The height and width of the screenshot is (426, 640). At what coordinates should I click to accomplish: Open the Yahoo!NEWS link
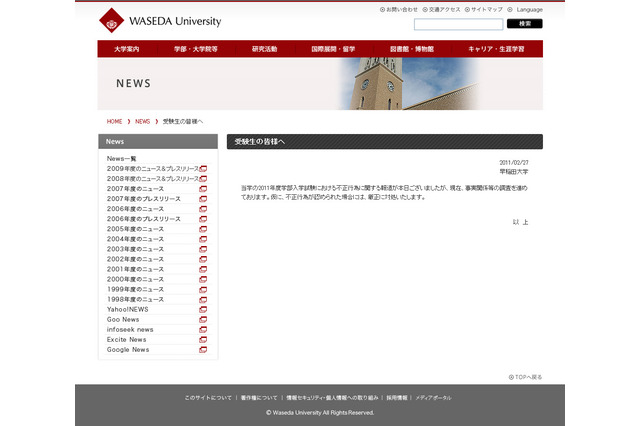tap(128, 310)
